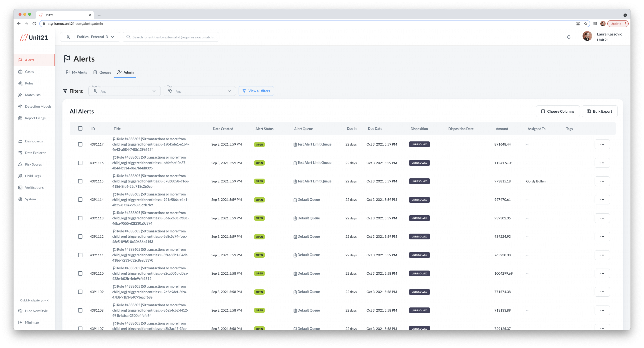Image resolution: width=644 pixels, height=348 pixels.
Task: Check the select-all alerts checkbox
Action: [x=80, y=128]
